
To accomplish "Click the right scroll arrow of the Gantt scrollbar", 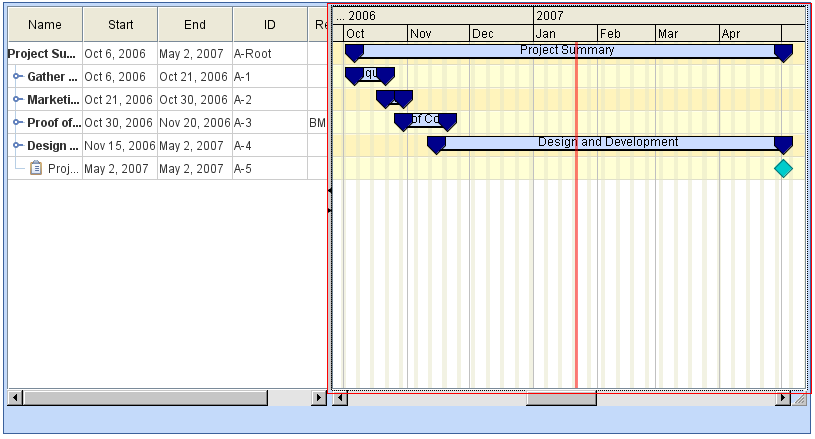I will [783, 398].
